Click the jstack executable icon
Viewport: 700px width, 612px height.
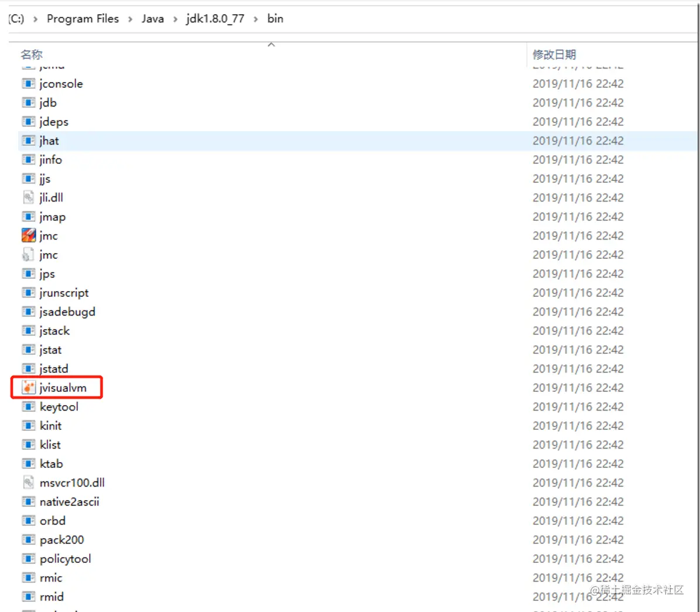point(28,330)
